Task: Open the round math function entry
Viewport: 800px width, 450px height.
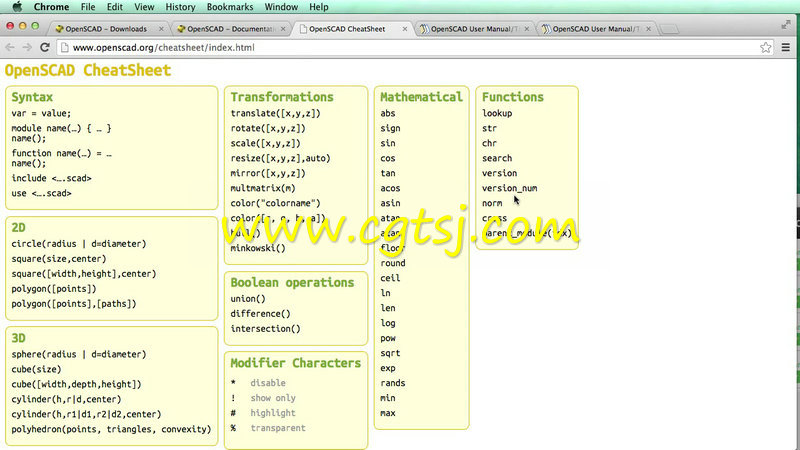Action: [393, 263]
